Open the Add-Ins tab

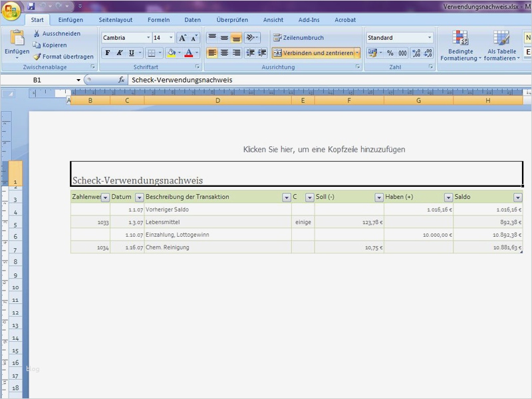[309, 20]
